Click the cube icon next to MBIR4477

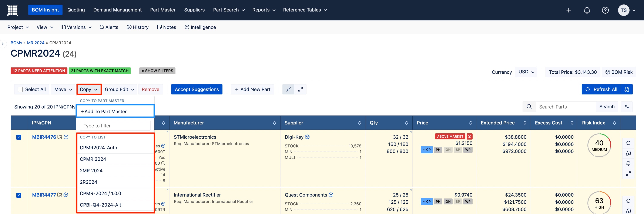point(66,195)
